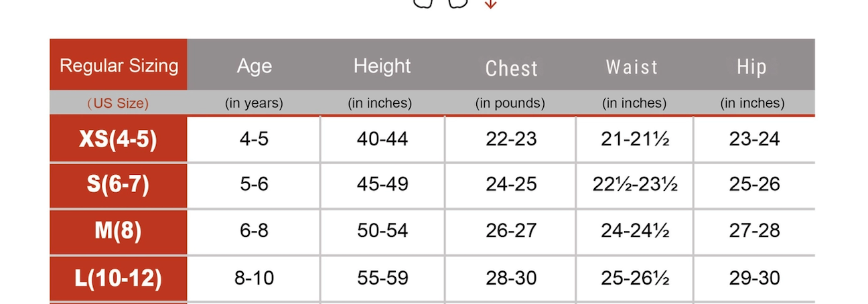Select the Chest column header
The image size is (868, 304).
pyautogui.click(x=511, y=68)
